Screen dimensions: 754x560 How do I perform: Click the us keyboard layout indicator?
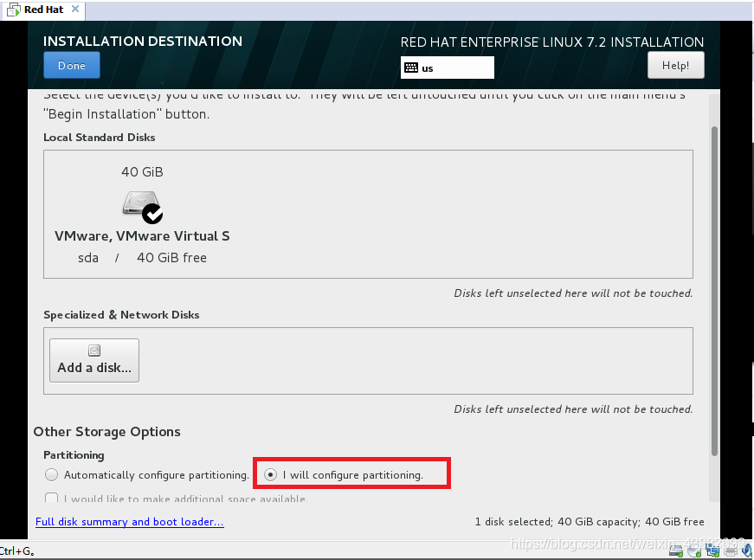[448, 68]
